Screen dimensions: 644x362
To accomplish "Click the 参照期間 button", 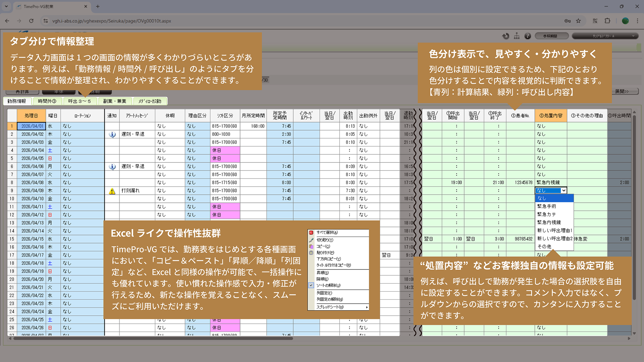I will tap(551, 36).
